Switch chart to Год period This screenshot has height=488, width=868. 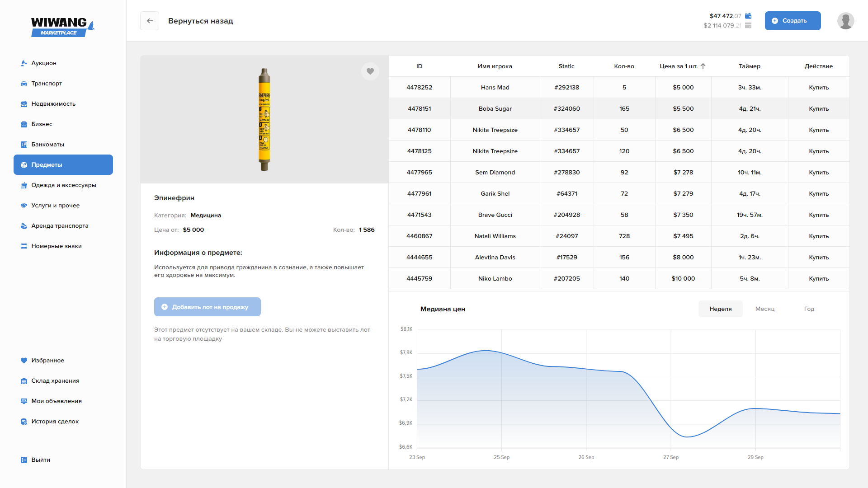click(x=809, y=309)
